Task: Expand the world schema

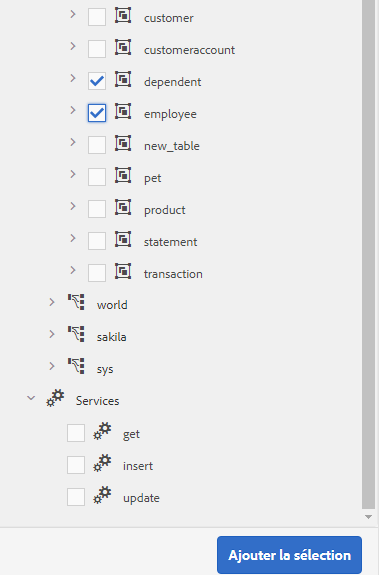Action: (x=52, y=302)
